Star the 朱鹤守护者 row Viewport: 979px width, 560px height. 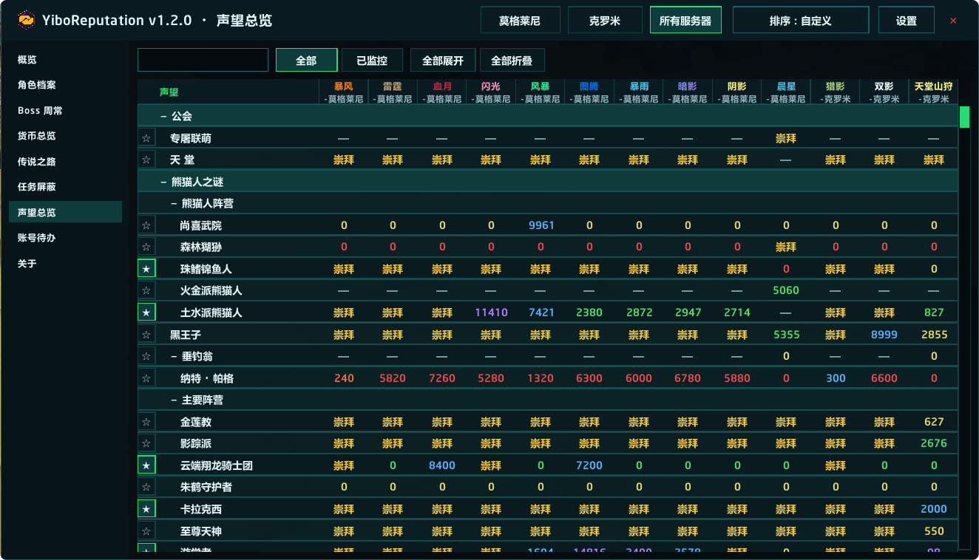146,488
